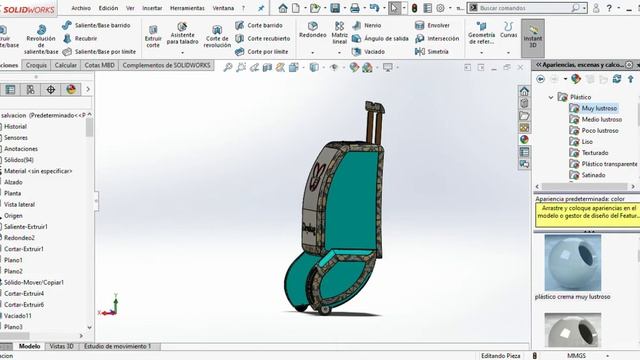The width and height of the screenshot is (640, 360).
Task: Select the Vaciado shell tool
Action: click(368, 52)
